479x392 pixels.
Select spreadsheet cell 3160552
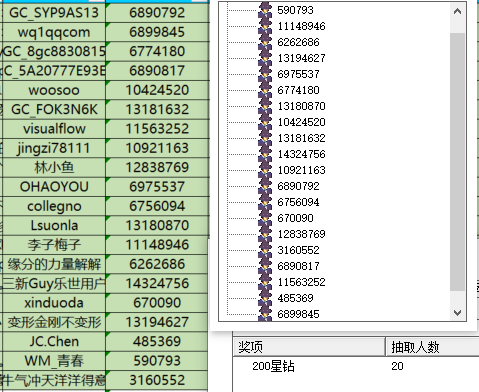pos(157,380)
